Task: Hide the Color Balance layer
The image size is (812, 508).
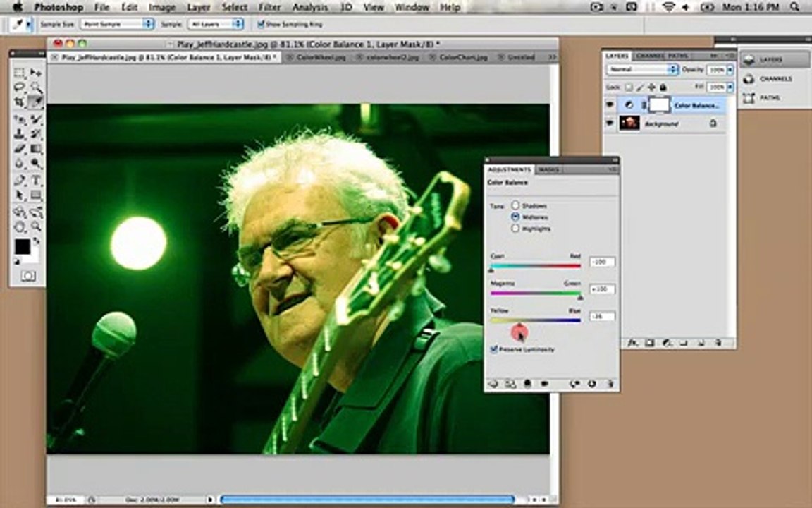Action: click(x=610, y=104)
